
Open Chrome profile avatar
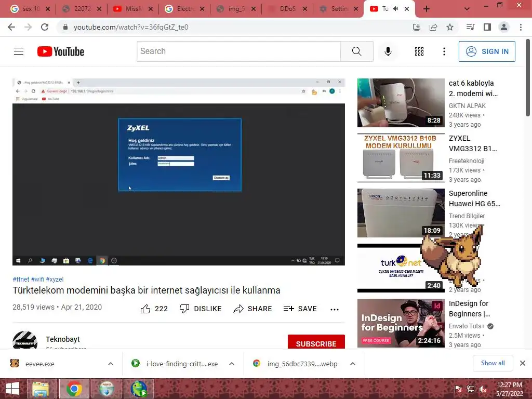pyautogui.click(x=504, y=27)
